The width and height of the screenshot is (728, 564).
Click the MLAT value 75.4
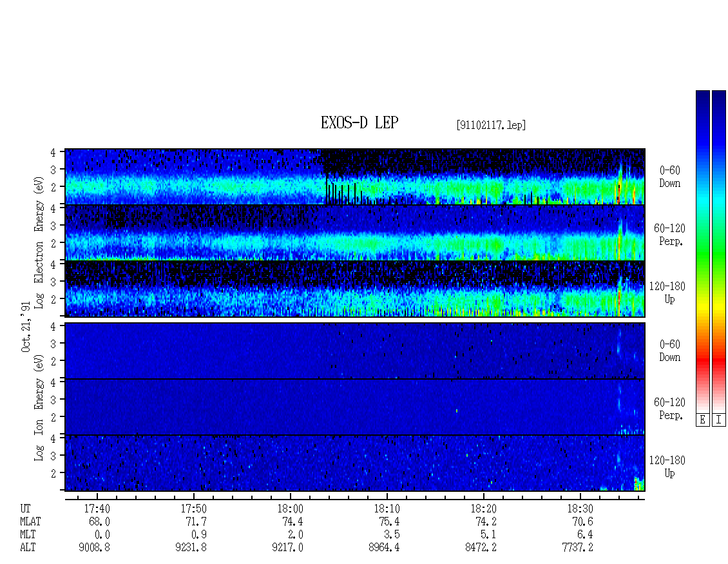point(389,521)
